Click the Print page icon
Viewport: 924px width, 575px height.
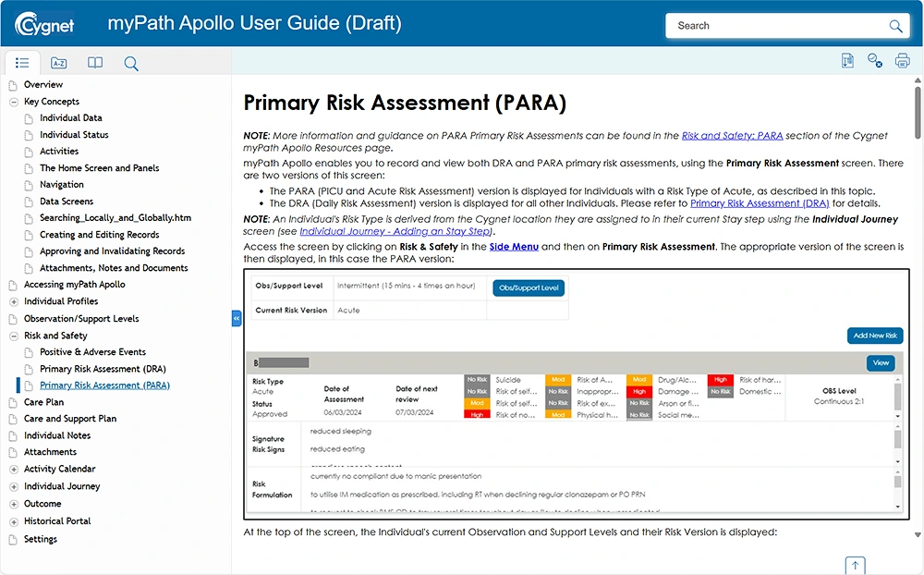coord(902,61)
